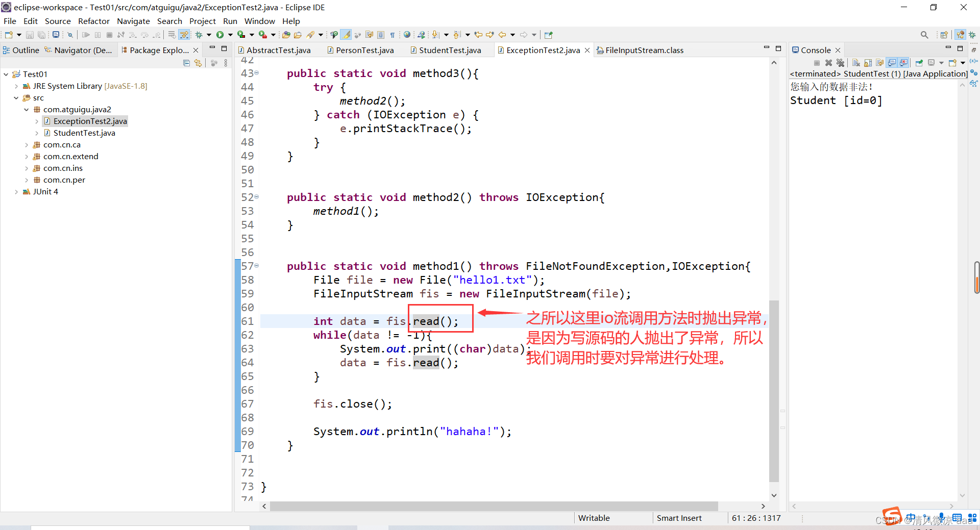Open the Debug button dropdown arrow
The width and height of the screenshot is (980, 530).
coord(209,35)
